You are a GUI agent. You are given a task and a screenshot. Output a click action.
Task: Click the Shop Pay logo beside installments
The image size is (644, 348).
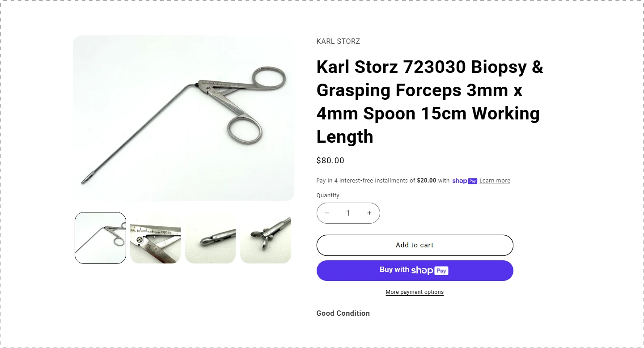point(465,181)
